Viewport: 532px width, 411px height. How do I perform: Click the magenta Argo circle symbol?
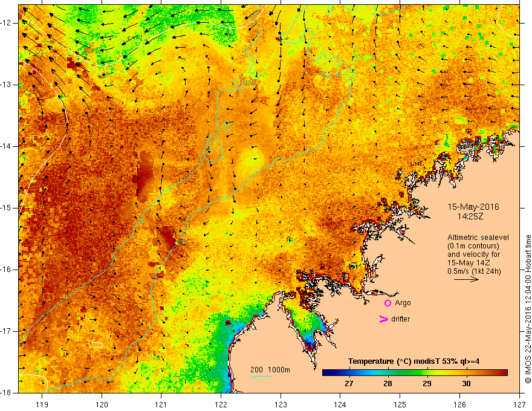tap(388, 303)
